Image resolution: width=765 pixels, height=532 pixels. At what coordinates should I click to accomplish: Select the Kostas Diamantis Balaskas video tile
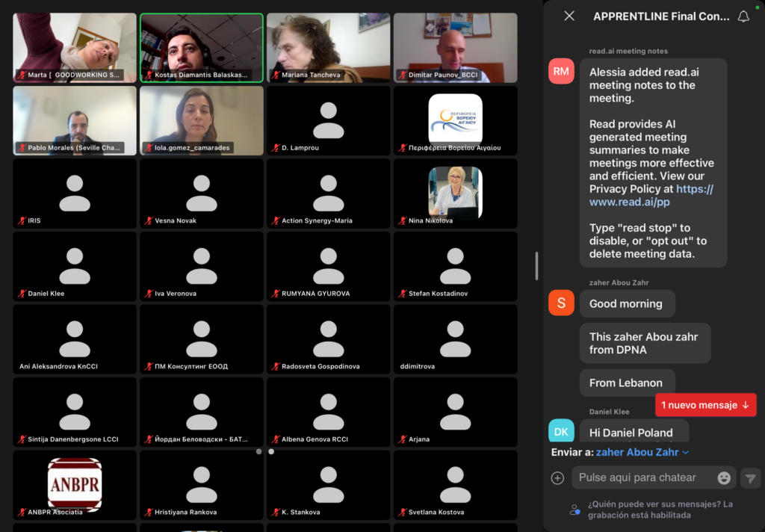pyautogui.click(x=202, y=47)
